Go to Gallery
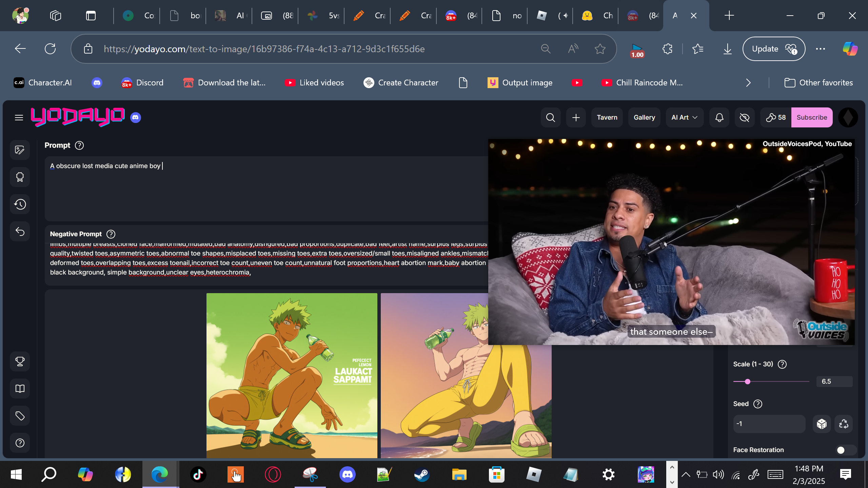 pos(644,118)
